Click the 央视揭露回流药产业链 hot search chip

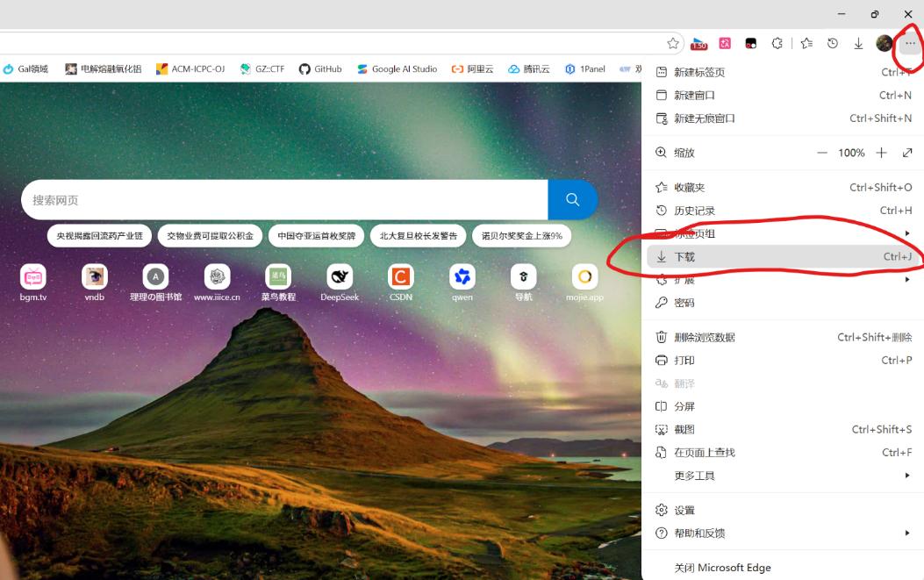coord(99,236)
